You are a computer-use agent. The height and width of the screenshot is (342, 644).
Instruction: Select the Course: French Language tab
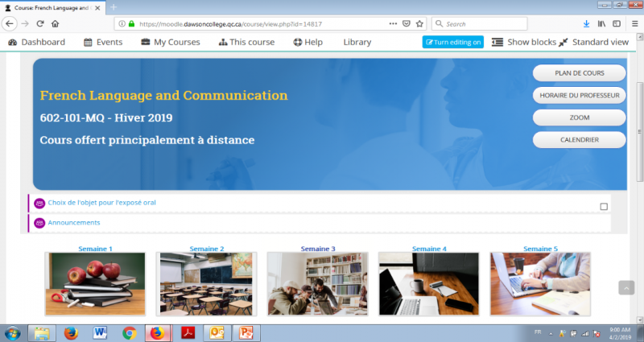tap(52, 8)
